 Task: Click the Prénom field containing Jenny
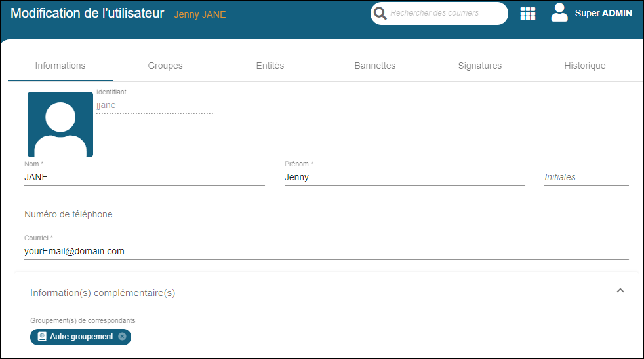pyautogui.click(x=404, y=177)
